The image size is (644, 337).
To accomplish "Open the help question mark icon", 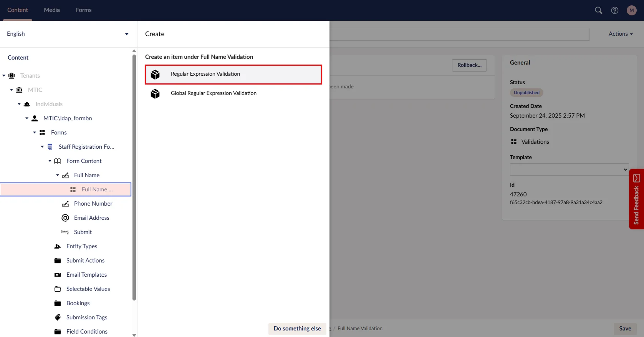I will (x=615, y=10).
